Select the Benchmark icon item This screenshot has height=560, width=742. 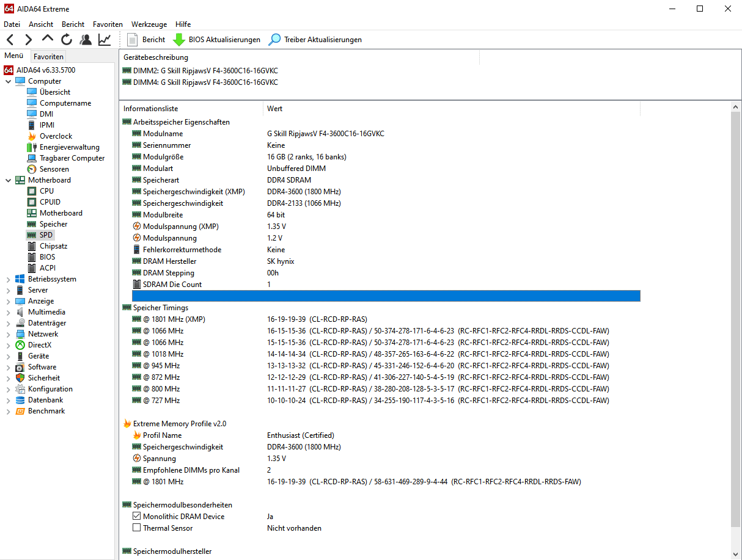(46, 411)
